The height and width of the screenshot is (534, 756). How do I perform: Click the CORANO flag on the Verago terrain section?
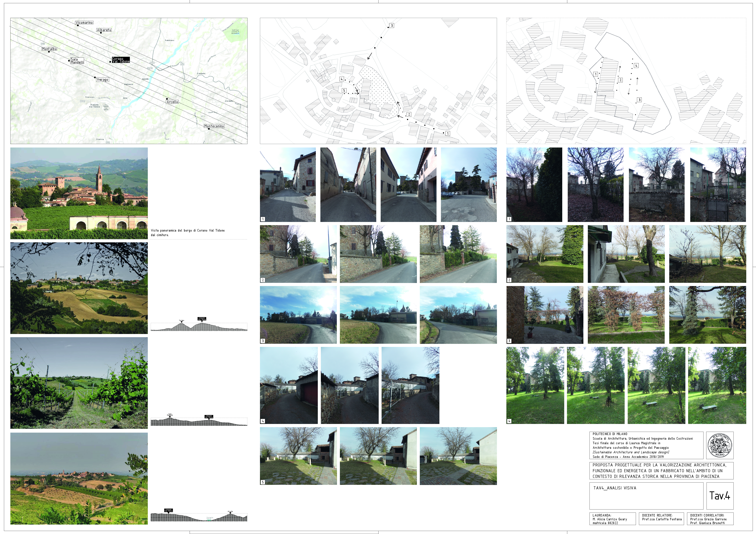click(202, 319)
